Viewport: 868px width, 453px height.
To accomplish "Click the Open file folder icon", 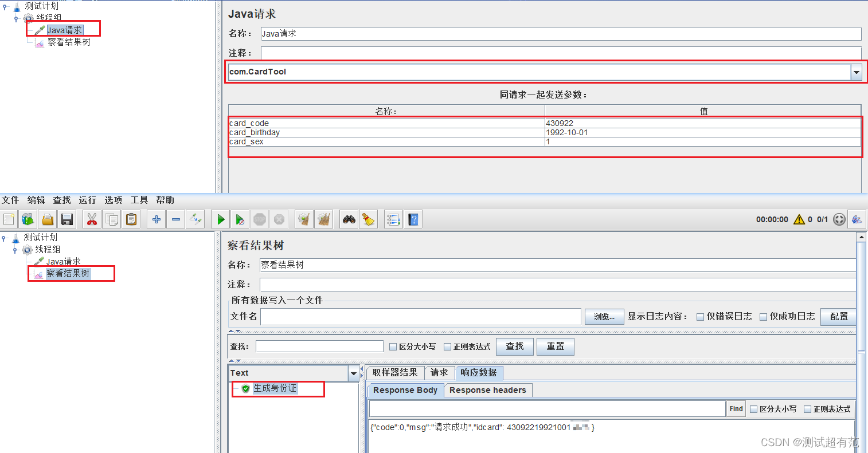I will pos(47,219).
